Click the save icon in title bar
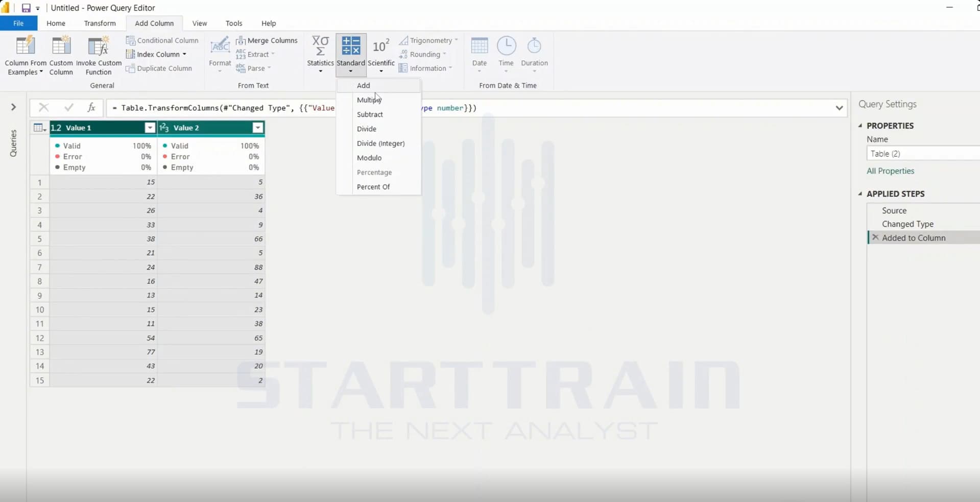Image resolution: width=980 pixels, height=502 pixels. (x=26, y=8)
